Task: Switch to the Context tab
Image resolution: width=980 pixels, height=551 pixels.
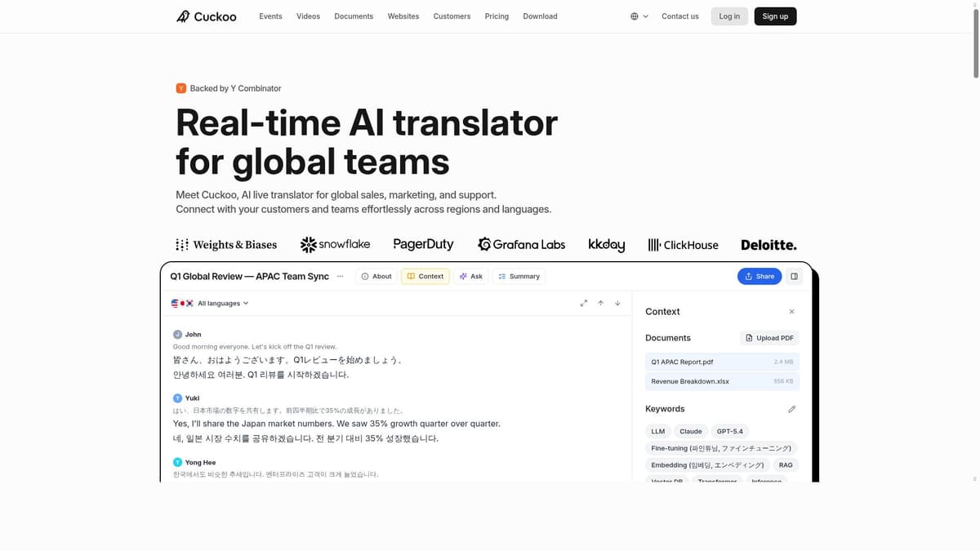Action: [x=425, y=277]
